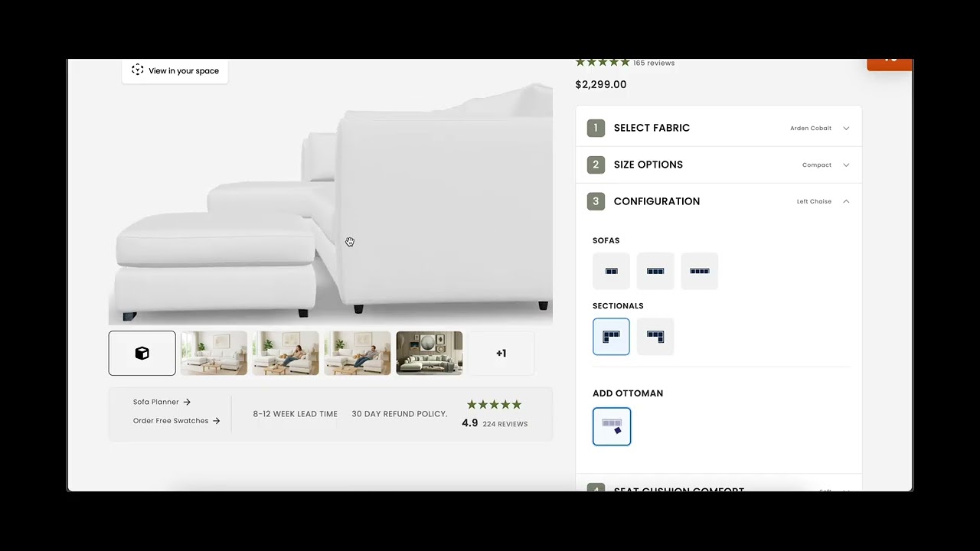The image size is (980, 551).
Task: Click the step 1 number badge
Action: pos(596,128)
